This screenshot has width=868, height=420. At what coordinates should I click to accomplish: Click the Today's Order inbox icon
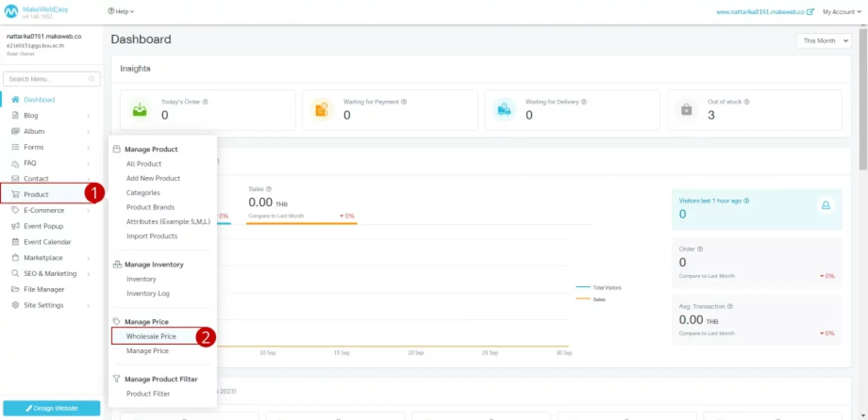tap(140, 110)
